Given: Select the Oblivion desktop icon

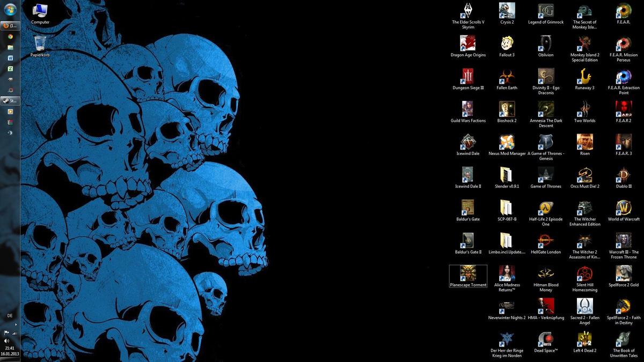Looking at the screenshot, I should click(546, 47).
